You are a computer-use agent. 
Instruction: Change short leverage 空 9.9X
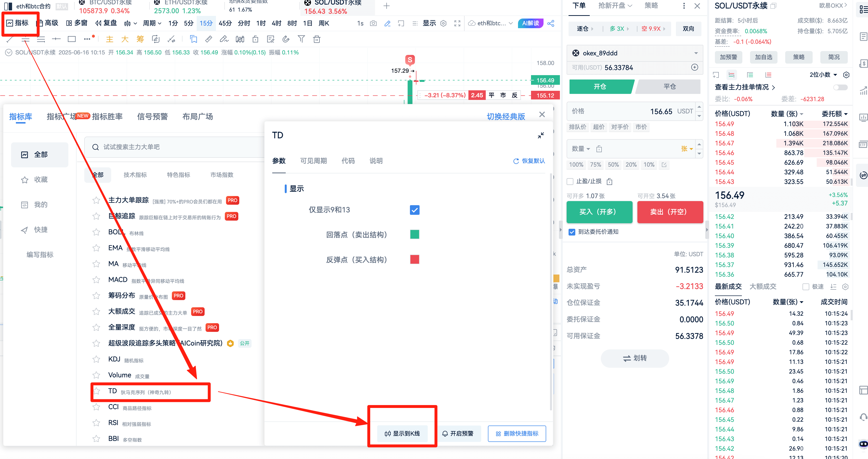click(x=653, y=29)
